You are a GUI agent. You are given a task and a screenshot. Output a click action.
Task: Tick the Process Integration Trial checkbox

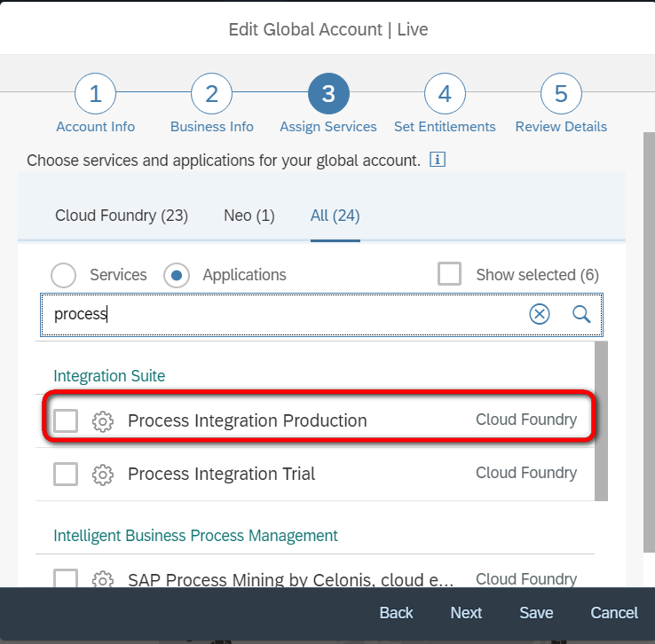[66, 475]
